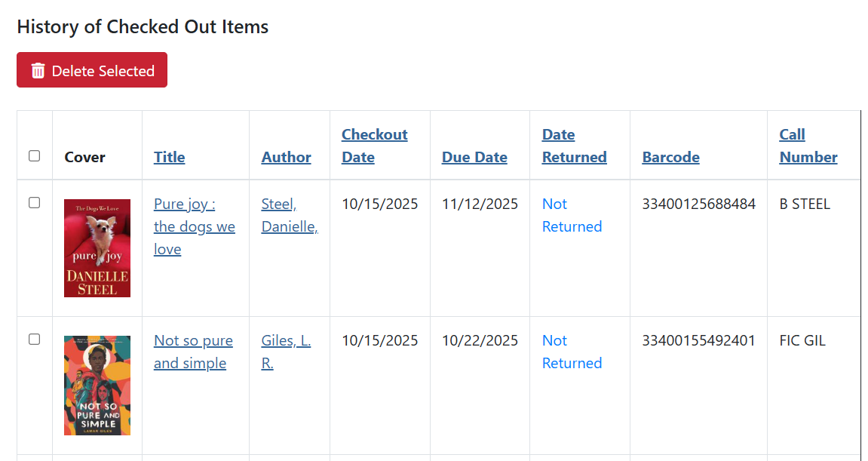View author Steel, Danielle

tap(289, 215)
